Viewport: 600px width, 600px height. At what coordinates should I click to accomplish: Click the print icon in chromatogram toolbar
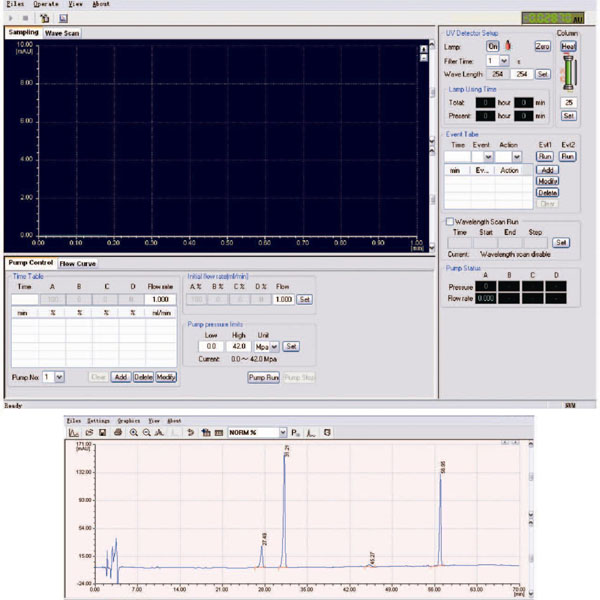117,432
